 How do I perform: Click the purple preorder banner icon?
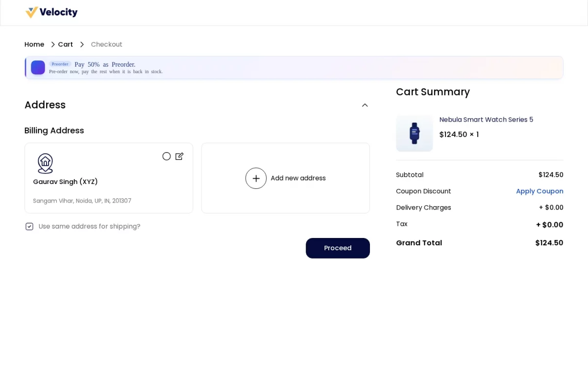click(x=38, y=68)
